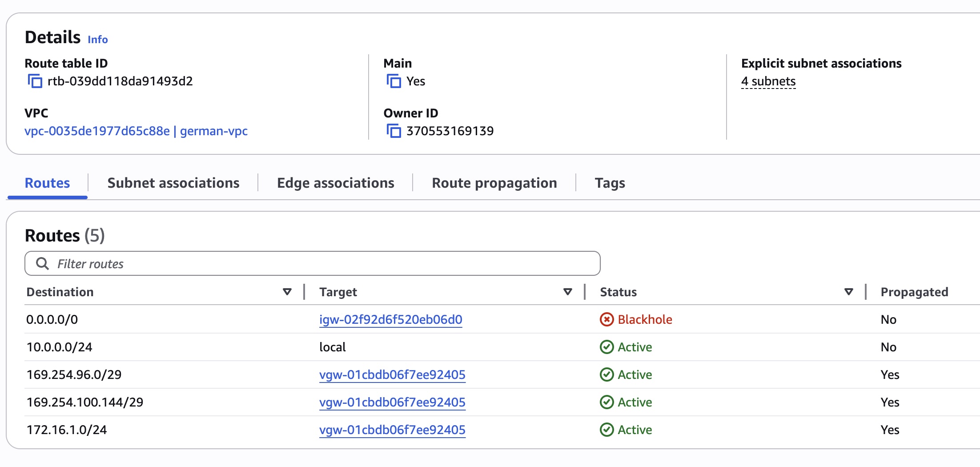Screen dimensions: 980x467
Task: Click the Info link next to Details
Action: (97, 40)
